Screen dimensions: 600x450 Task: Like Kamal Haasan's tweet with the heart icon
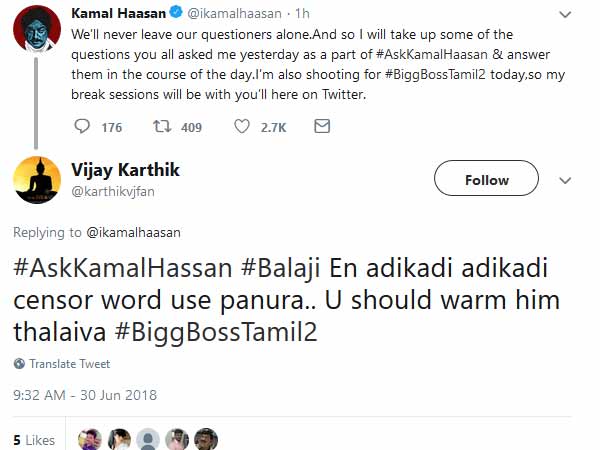pyautogui.click(x=241, y=127)
